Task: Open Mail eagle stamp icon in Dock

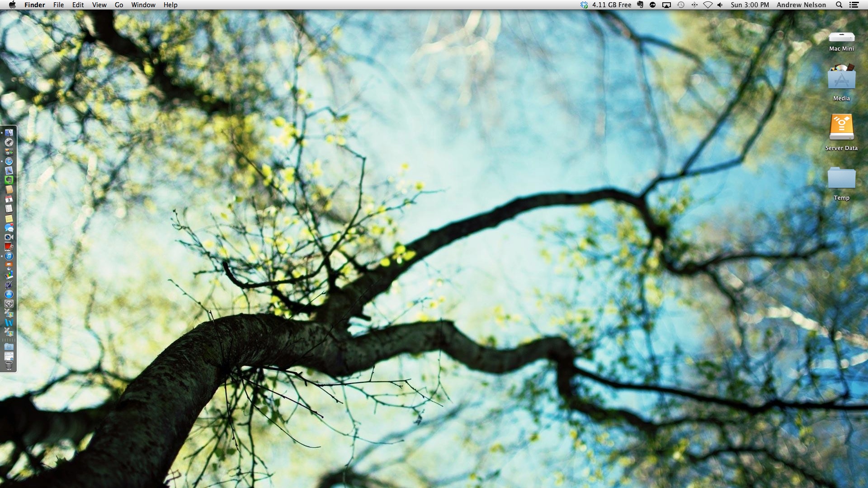Action: click(x=9, y=171)
